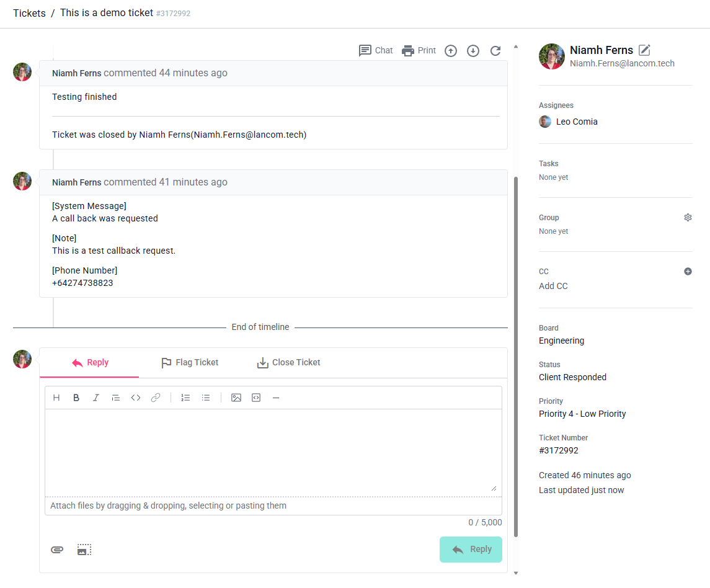
Task: Click avatar beside 41 minutes ago comment
Action: 22,181
